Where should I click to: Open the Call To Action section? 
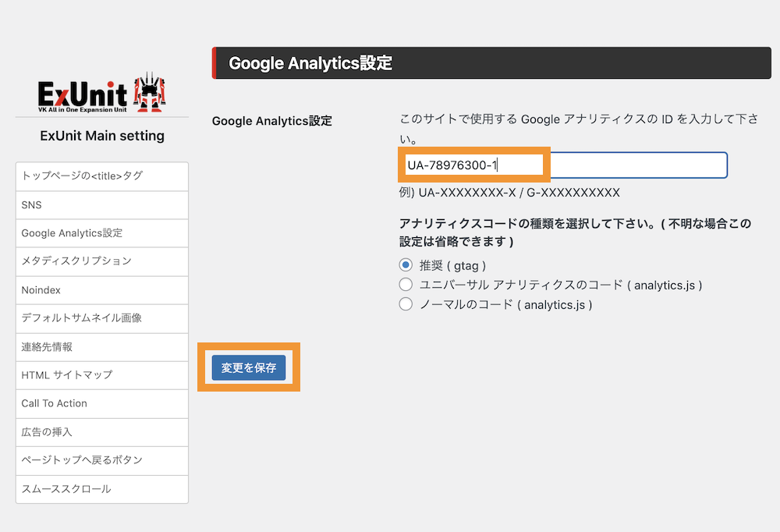tap(102, 403)
